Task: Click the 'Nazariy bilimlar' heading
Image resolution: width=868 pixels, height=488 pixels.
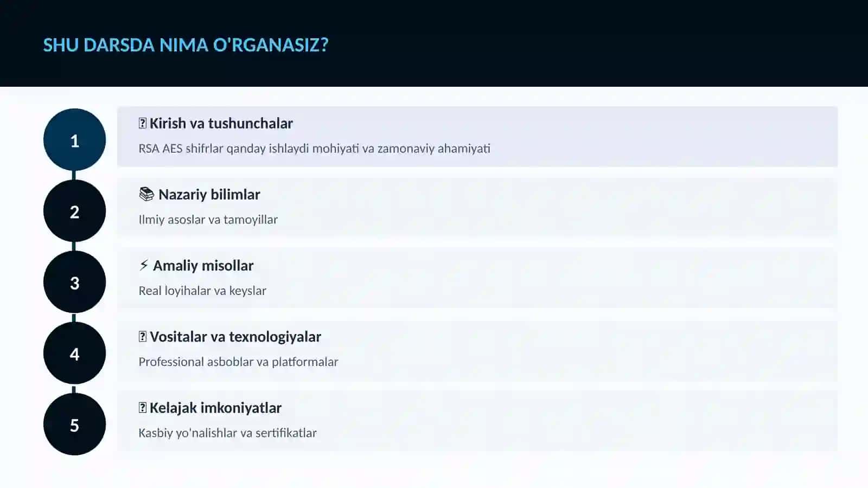Action: pyautogui.click(x=209, y=195)
